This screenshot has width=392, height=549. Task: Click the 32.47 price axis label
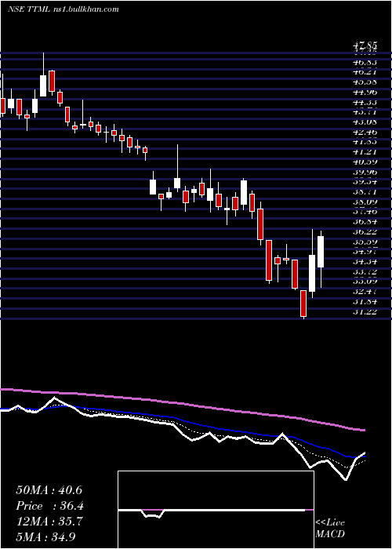[365, 291]
